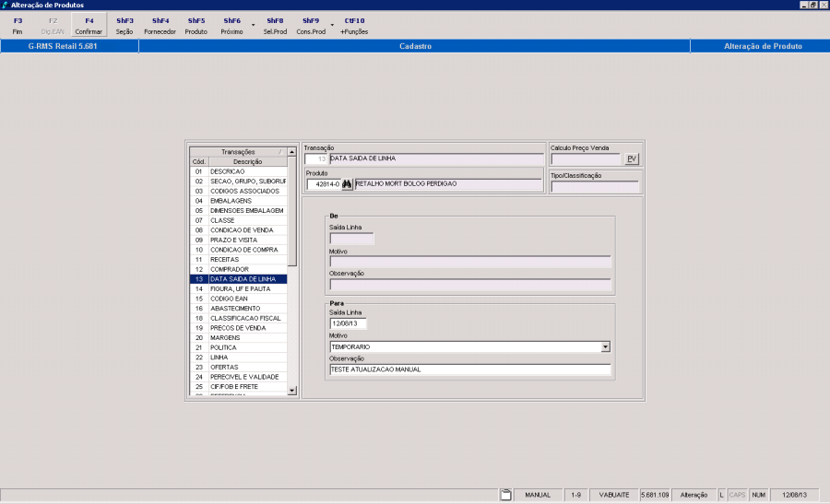The image size is (830, 504).
Task: Select transaction 09 PRAZO E VISITA
Action: pos(238,240)
